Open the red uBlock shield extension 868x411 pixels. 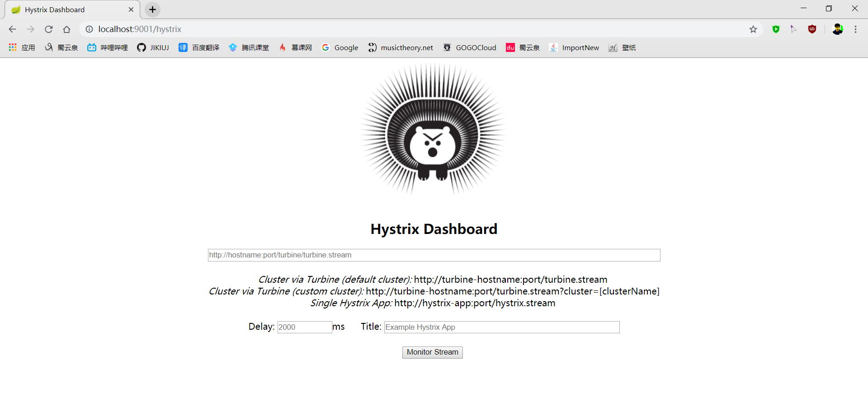click(812, 29)
